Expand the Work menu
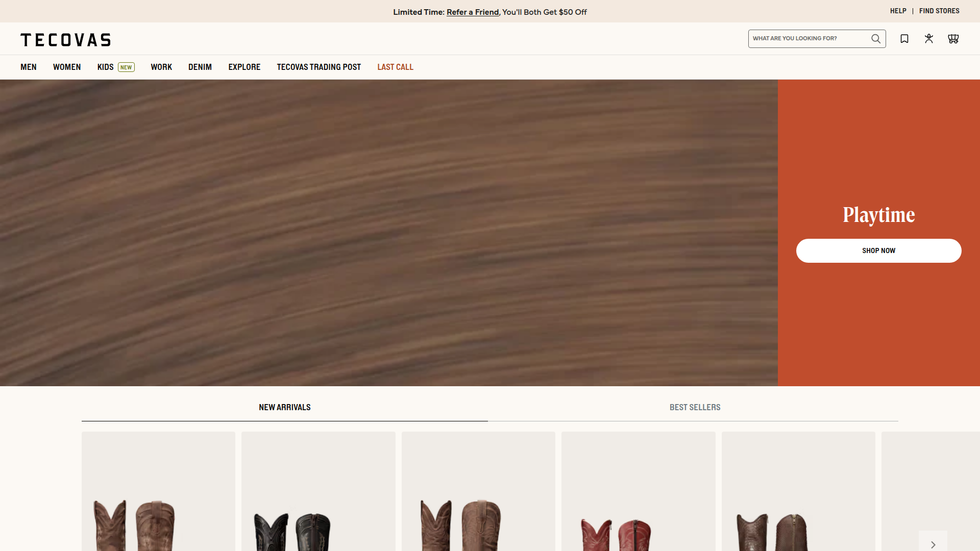The image size is (980, 551). 161,67
